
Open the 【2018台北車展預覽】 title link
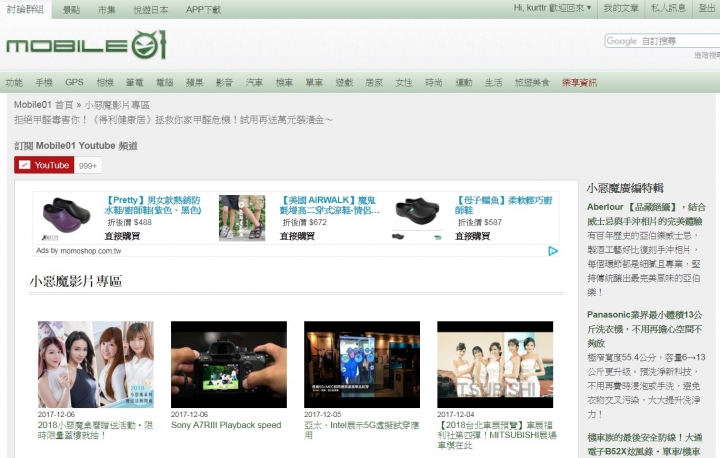[497, 435]
